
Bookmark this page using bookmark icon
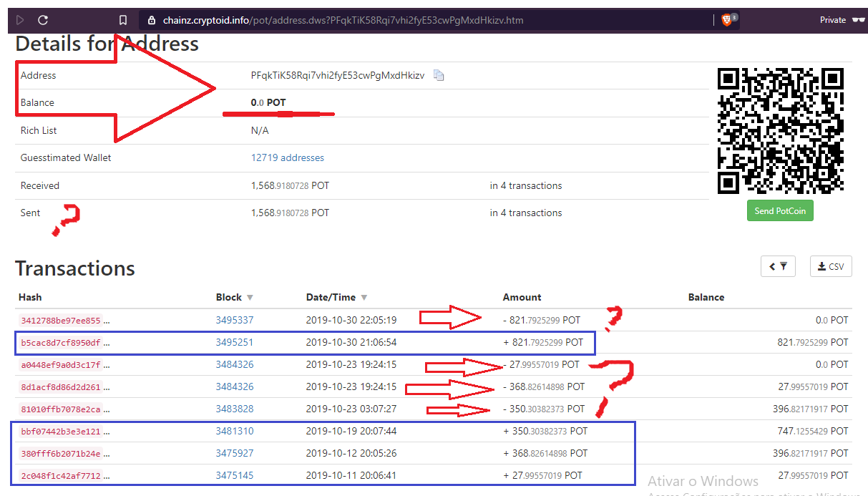click(x=123, y=20)
